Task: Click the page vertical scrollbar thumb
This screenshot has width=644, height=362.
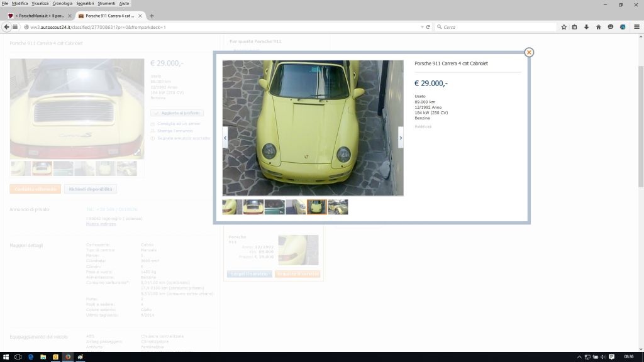Action: [641, 125]
